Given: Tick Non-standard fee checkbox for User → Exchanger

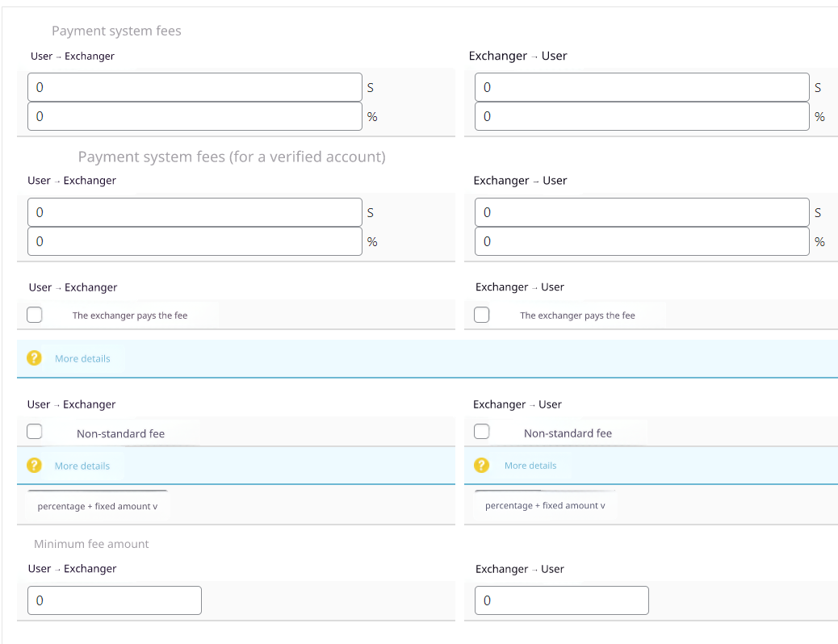Looking at the screenshot, I should point(35,432).
